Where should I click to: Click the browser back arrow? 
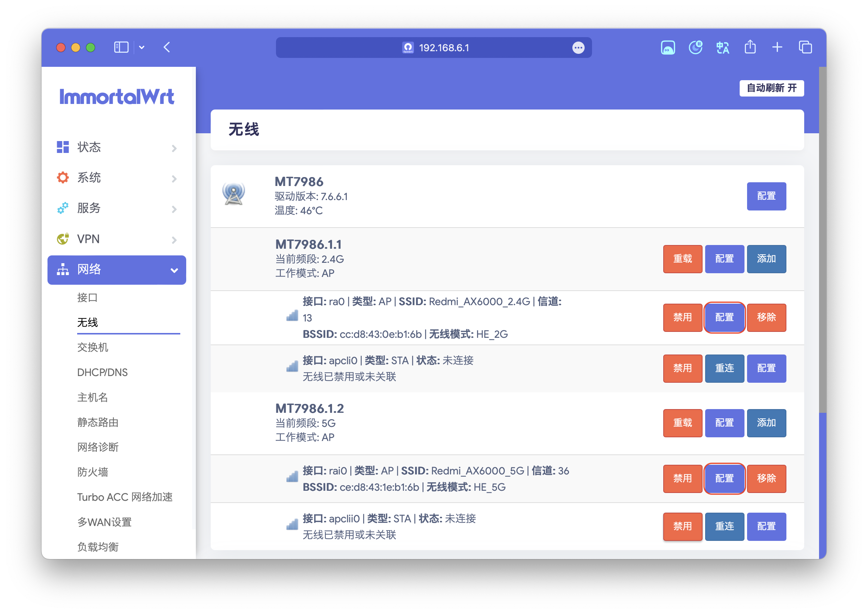pos(167,47)
